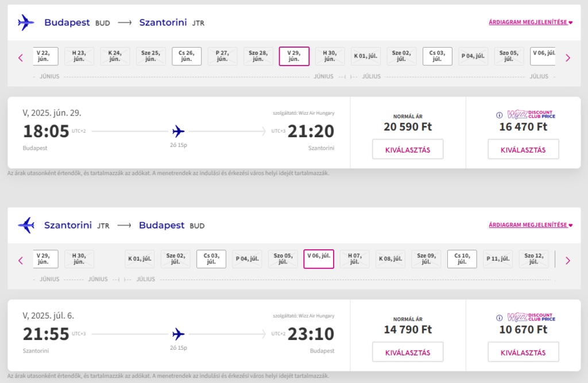The height and width of the screenshot is (383, 588).
Task: Show earlier outbound dates with left arrow
Action: [x=21, y=58]
